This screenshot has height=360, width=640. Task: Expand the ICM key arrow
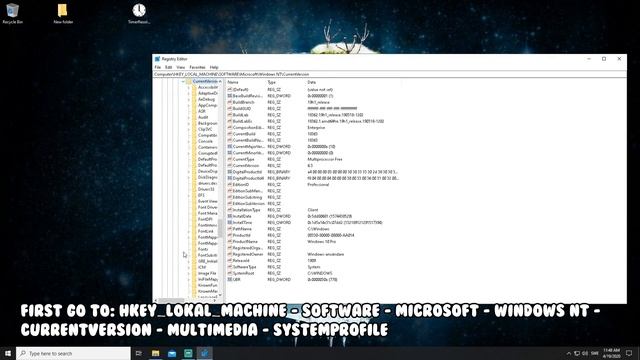click(x=189, y=267)
